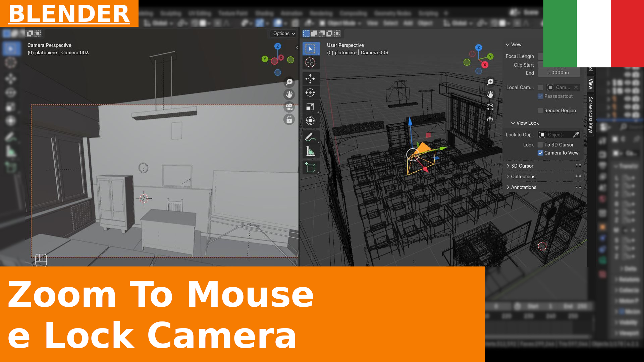The height and width of the screenshot is (362, 644).
Task: Choose first select mode icon in right viewport header
Action: click(x=306, y=34)
